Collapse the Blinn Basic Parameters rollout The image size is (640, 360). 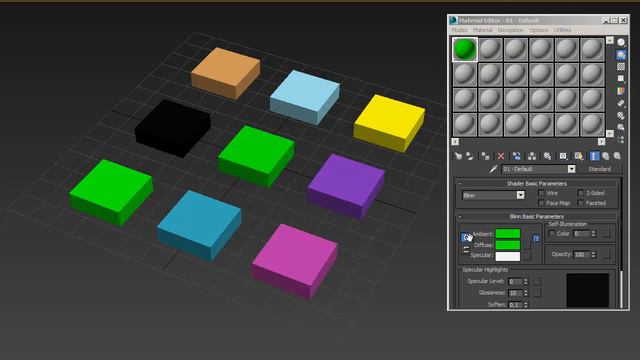(537, 216)
